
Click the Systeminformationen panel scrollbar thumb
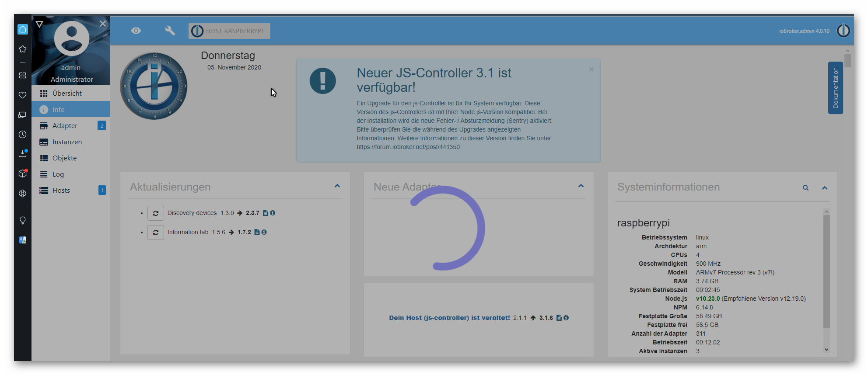(x=826, y=271)
